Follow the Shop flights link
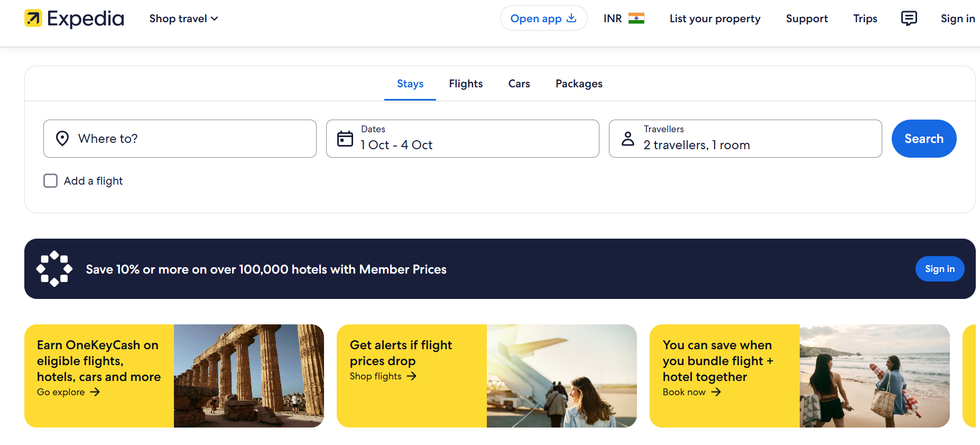 383,376
